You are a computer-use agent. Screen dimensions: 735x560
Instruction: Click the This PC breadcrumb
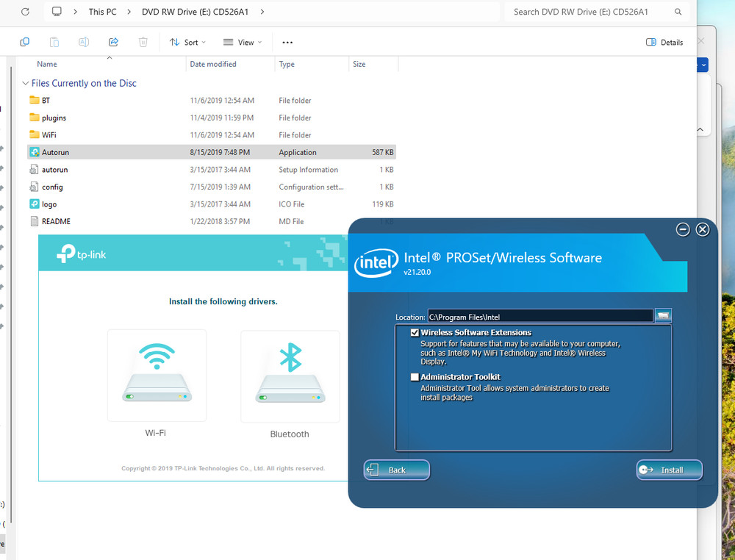point(102,12)
